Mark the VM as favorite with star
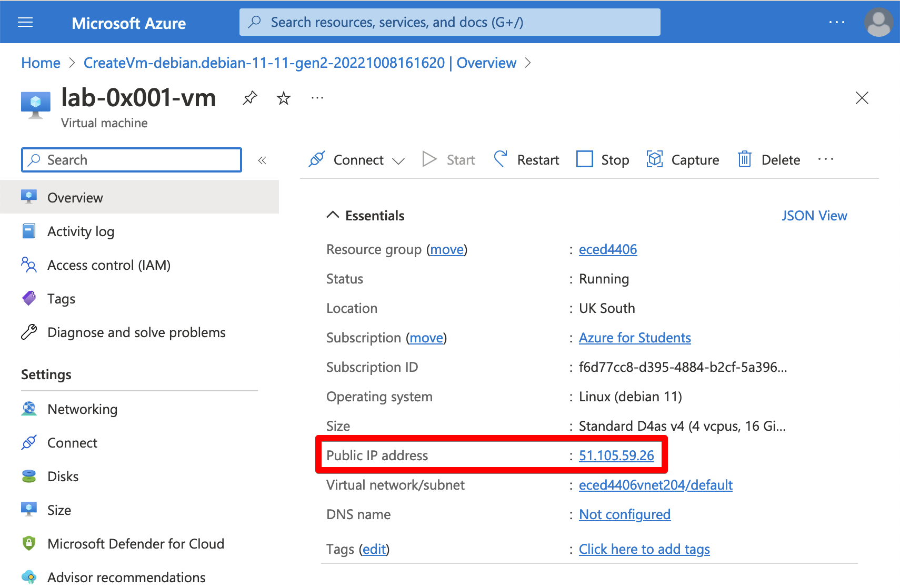 pos(284,98)
